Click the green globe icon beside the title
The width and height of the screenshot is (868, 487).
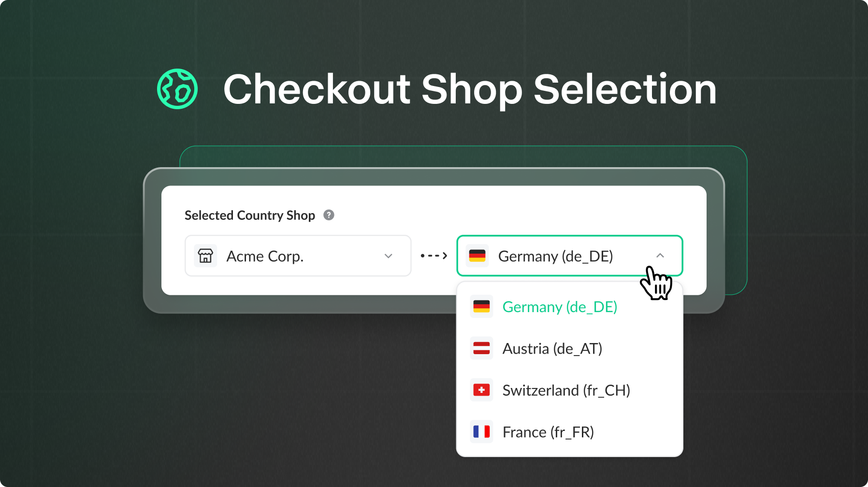(177, 89)
